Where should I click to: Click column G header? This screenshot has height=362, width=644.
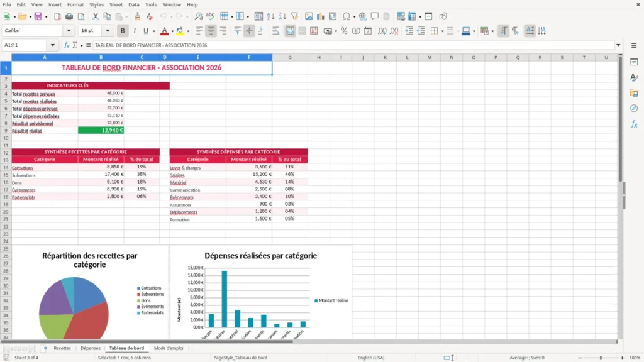point(289,57)
